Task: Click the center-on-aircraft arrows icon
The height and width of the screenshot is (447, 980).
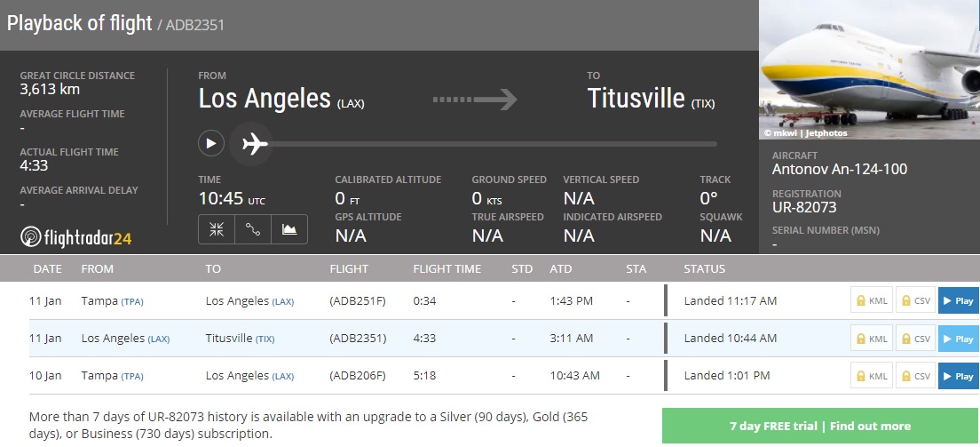Action: (x=217, y=229)
